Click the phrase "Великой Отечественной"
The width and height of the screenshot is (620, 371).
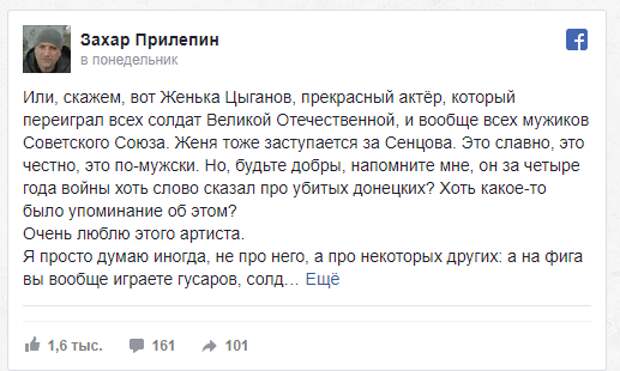[x=301, y=120]
